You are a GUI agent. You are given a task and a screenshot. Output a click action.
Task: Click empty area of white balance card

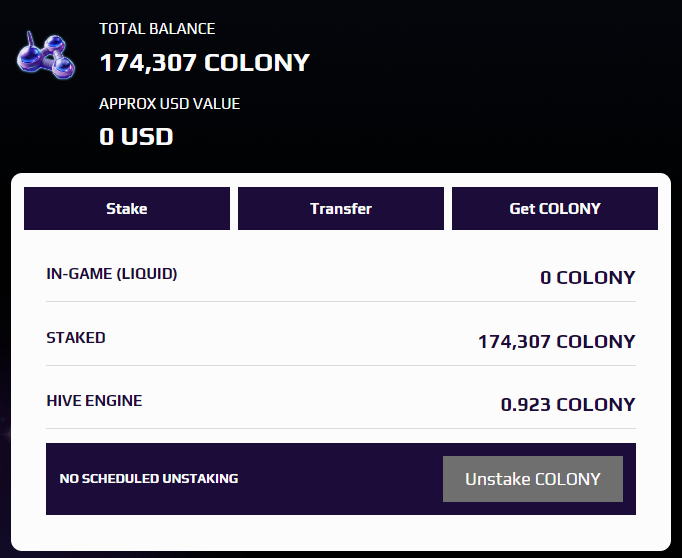pos(341,533)
